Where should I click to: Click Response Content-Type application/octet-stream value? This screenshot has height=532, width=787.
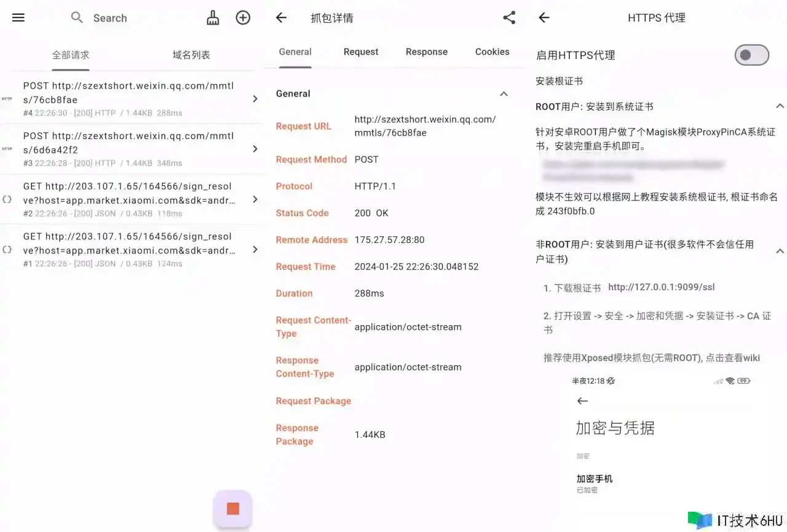408,367
